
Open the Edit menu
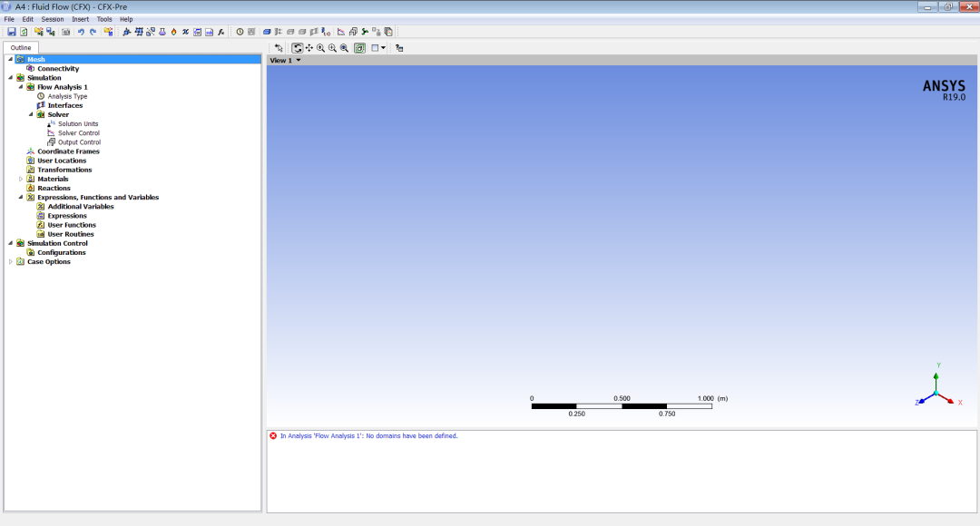[27, 19]
